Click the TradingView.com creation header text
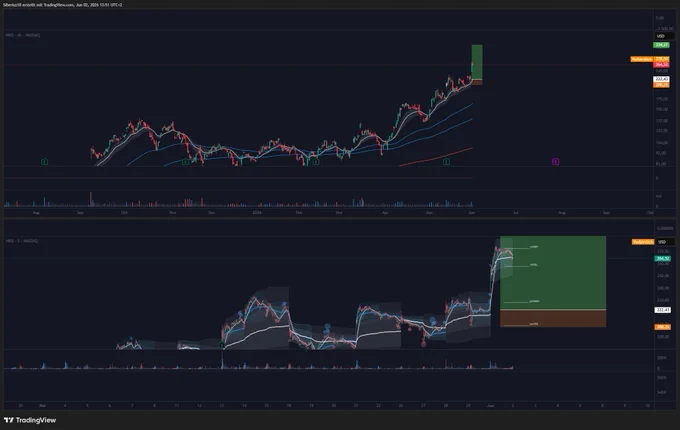Image resolution: width=680 pixels, height=430 pixels. click(62, 5)
